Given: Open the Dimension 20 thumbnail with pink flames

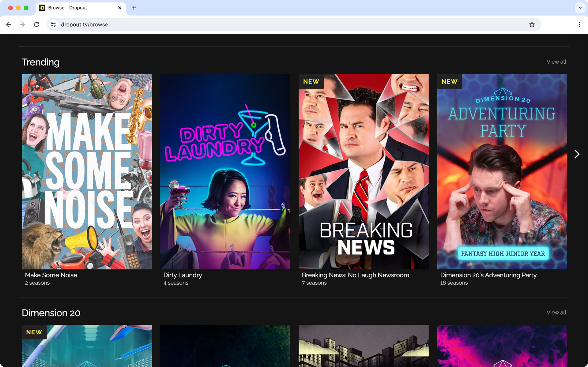Looking at the screenshot, I should (502, 346).
